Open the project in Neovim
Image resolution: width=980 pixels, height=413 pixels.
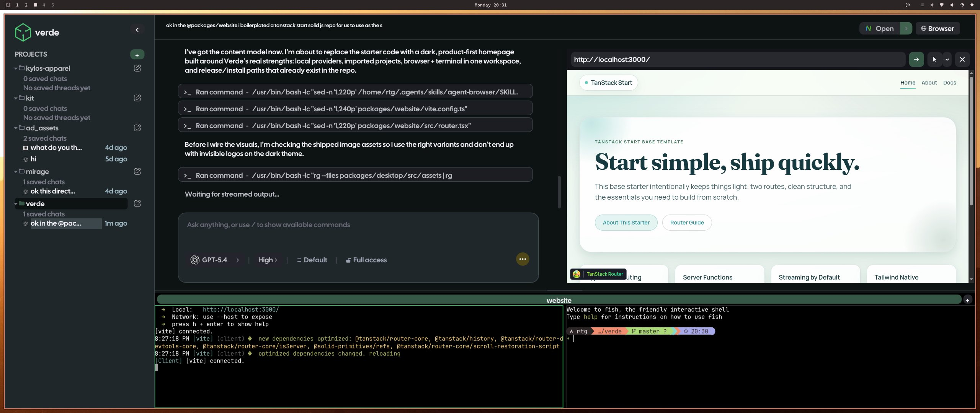tap(880, 29)
